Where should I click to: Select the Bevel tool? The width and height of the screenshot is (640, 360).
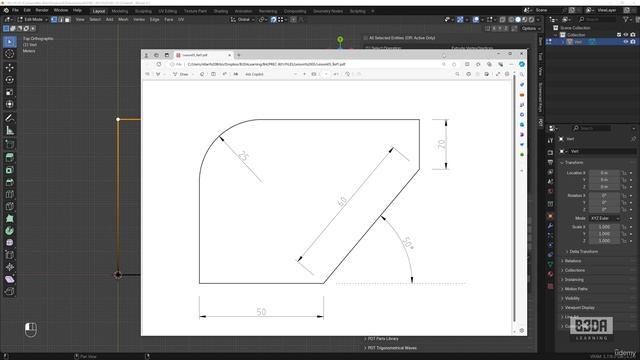pos(9,182)
